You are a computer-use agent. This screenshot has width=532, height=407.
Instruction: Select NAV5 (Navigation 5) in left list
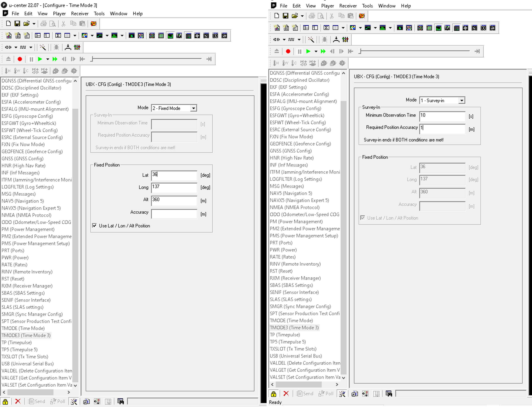(23, 201)
